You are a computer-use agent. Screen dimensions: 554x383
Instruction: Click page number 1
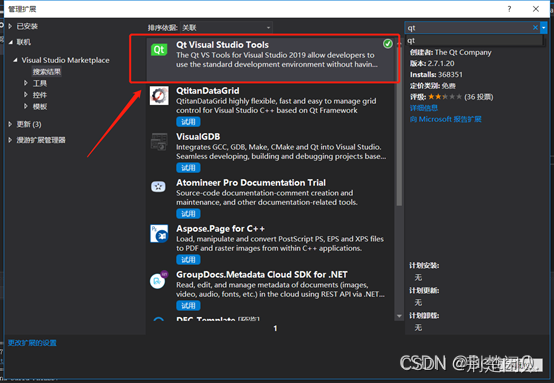point(275,328)
